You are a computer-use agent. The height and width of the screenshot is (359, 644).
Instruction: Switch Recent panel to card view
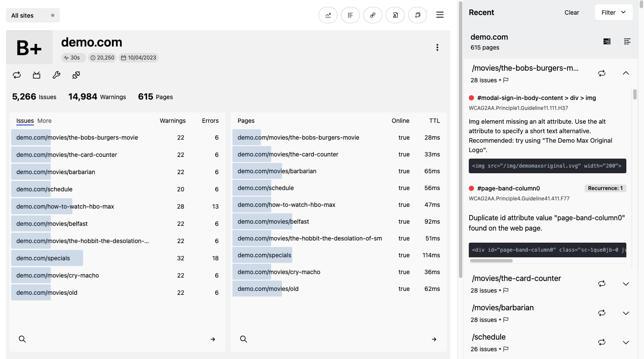coord(607,41)
